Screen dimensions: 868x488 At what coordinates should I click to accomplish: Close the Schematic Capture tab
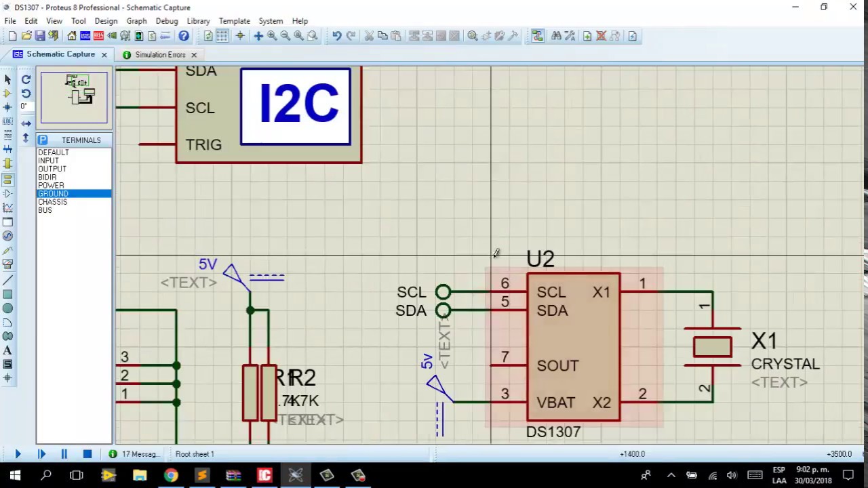click(x=104, y=55)
